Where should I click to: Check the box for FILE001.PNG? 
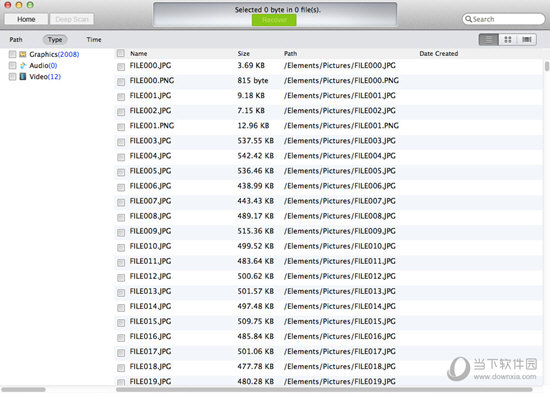click(121, 127)
